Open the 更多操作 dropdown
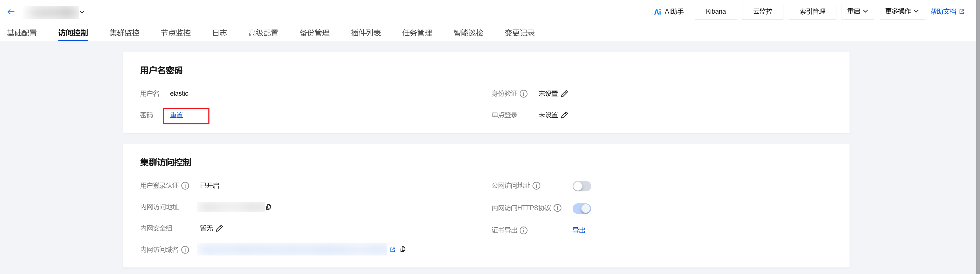980x274 pixels. pos(902,11)
